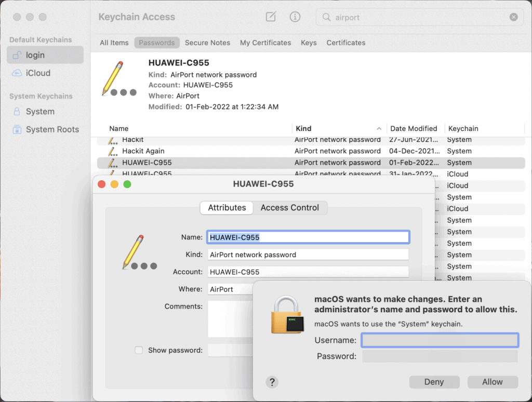Switch to the All Items tab
This screenshot has height=402, width=532.
(x=114, y=43)
